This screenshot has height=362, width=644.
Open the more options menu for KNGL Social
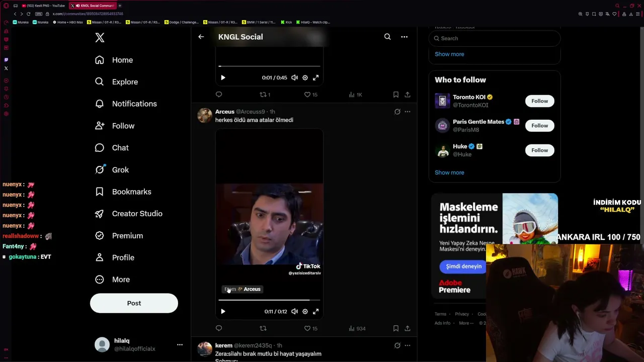pyautogui.click(x=404, y=37)
